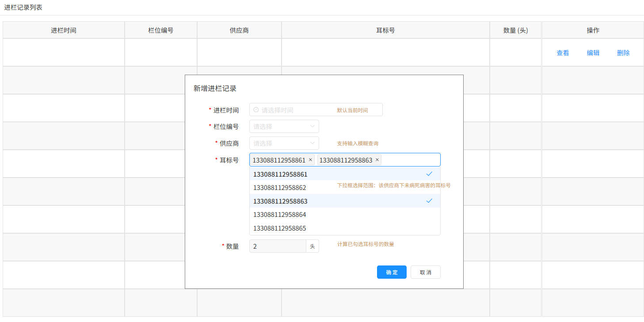
Task: Click the 下拉框选择范围 hint text
Action: (394, 186)
